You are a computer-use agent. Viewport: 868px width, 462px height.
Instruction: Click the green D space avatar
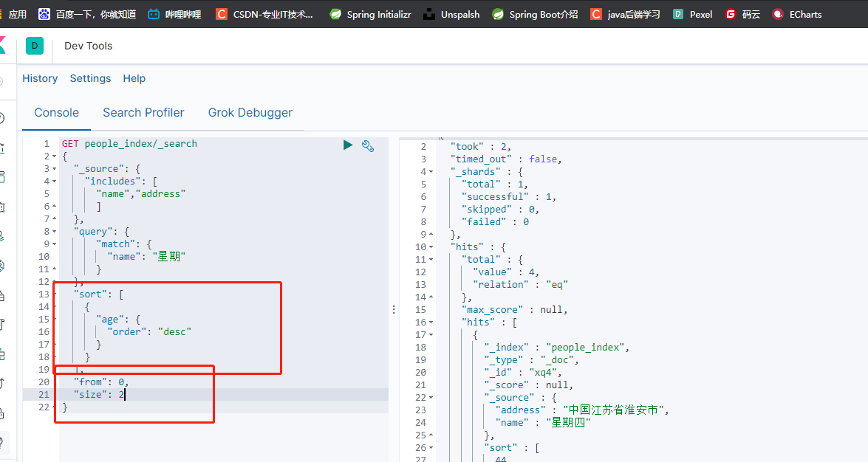click(34, 46)
